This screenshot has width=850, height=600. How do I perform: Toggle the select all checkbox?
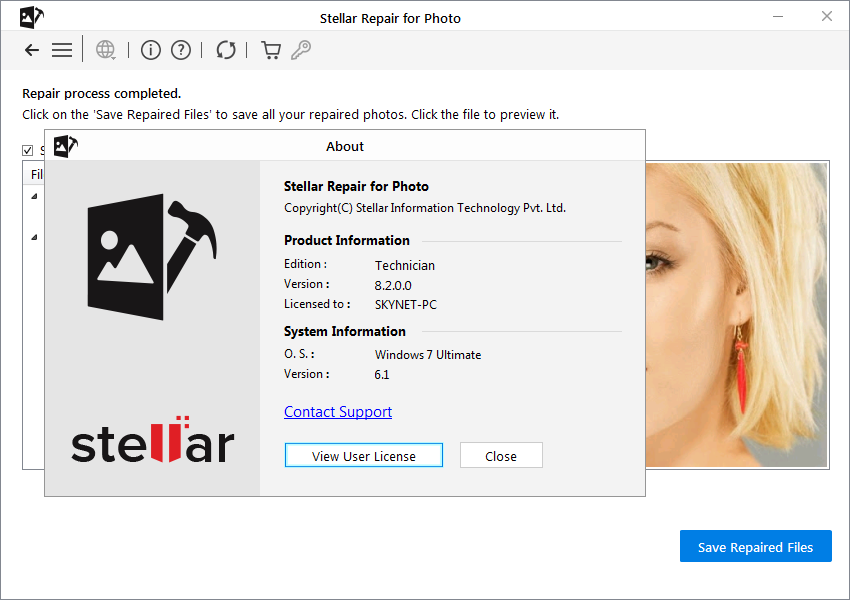pos(28,150)
